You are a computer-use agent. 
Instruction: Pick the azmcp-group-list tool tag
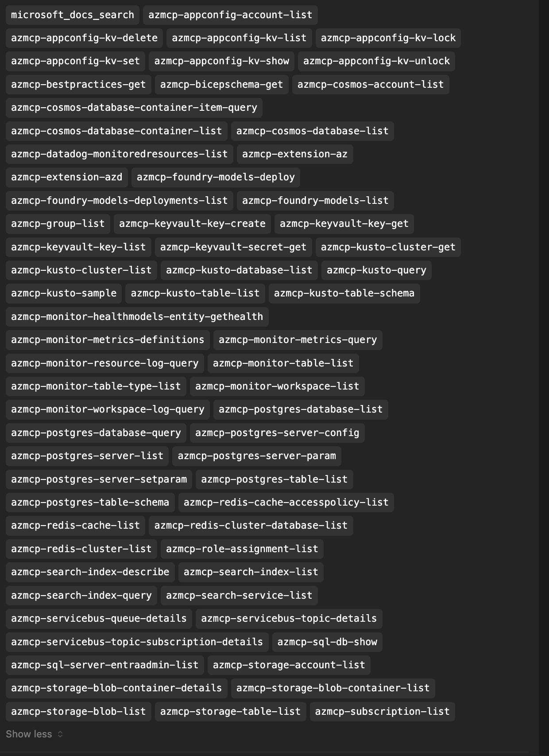pos(58,223)
